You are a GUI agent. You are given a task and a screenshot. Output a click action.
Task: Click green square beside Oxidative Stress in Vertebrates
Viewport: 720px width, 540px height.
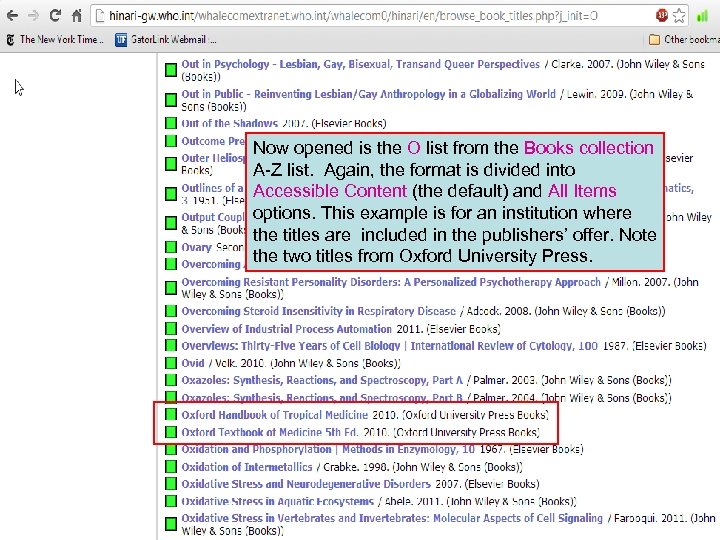point(171,524)
